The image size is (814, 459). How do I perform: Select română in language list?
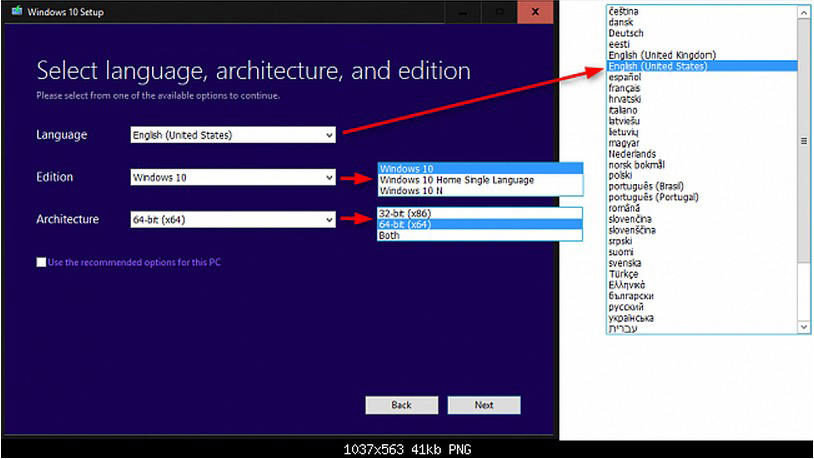(x=702, y=208)
